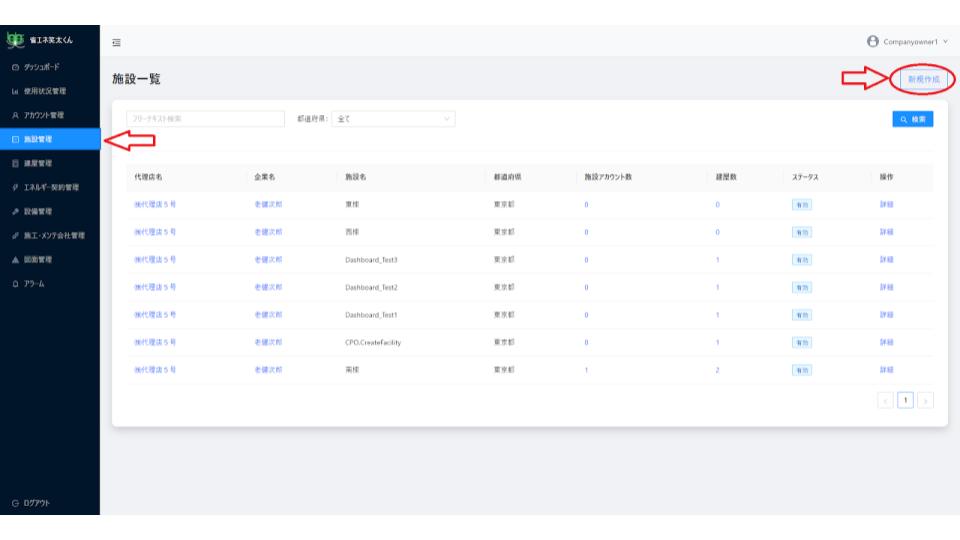Click the ログアウト icon in the sidebar

point(14,502)
